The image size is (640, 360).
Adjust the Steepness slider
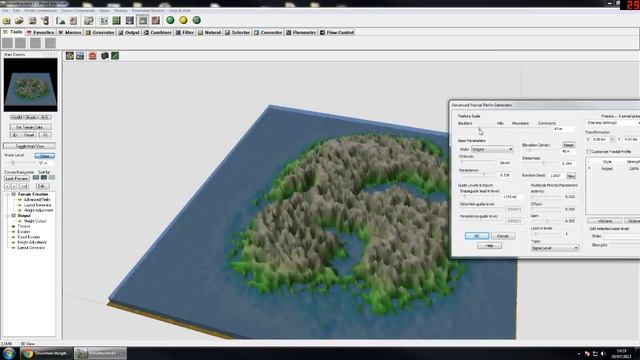pos(540,163)
